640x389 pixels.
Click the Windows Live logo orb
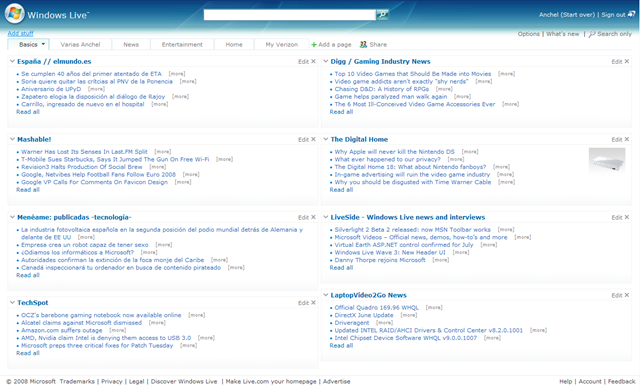(x=14, y=13)
